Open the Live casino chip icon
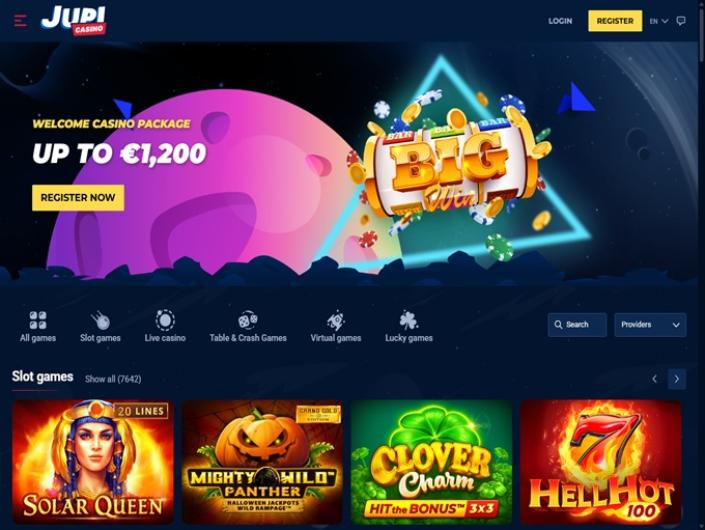The height and width of the screenshot is (530, 705). click(x=165, y=321)
